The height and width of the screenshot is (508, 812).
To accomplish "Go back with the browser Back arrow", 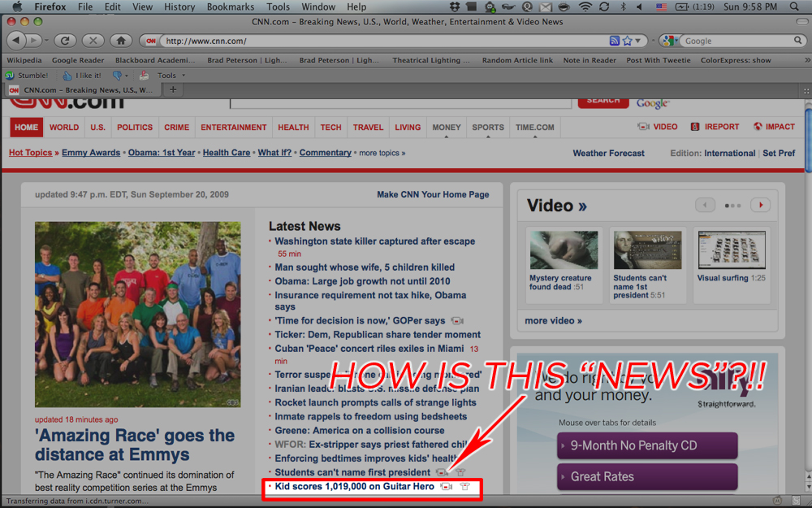I will click(x=16, y=41).
